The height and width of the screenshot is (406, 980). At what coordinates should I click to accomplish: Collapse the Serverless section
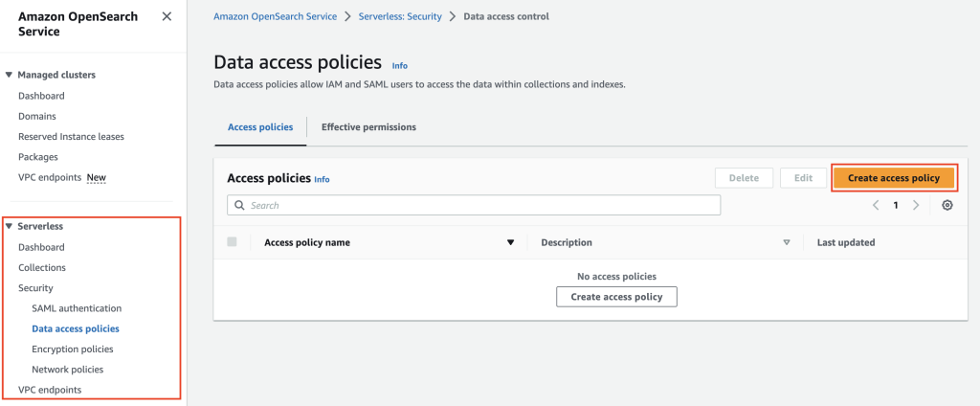[10, 226]
